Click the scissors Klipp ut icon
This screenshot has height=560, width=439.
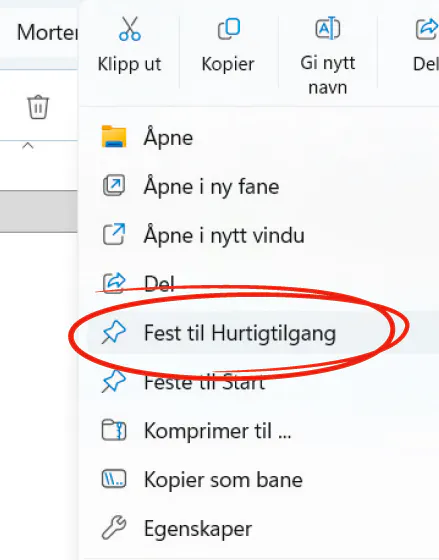[130, 29]
